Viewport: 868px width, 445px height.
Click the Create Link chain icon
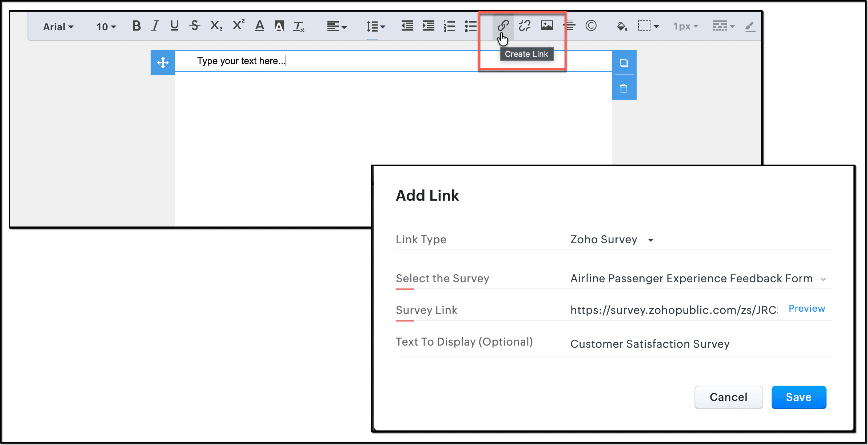[x=503, y=25]
